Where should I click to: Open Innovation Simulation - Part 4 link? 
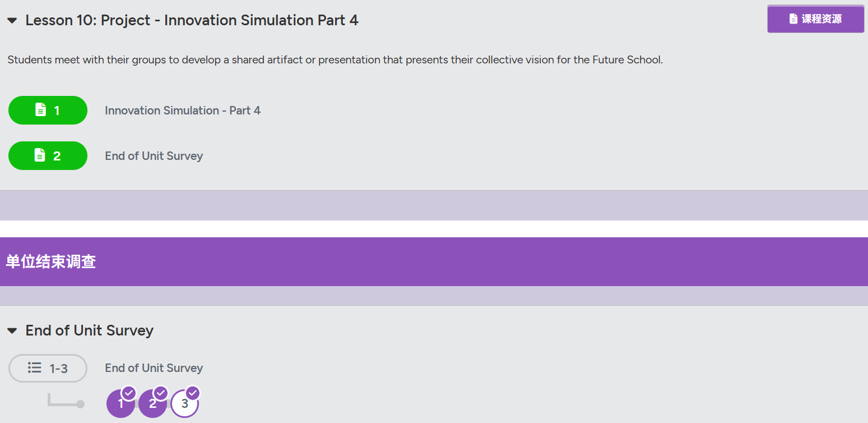[183, 111]
